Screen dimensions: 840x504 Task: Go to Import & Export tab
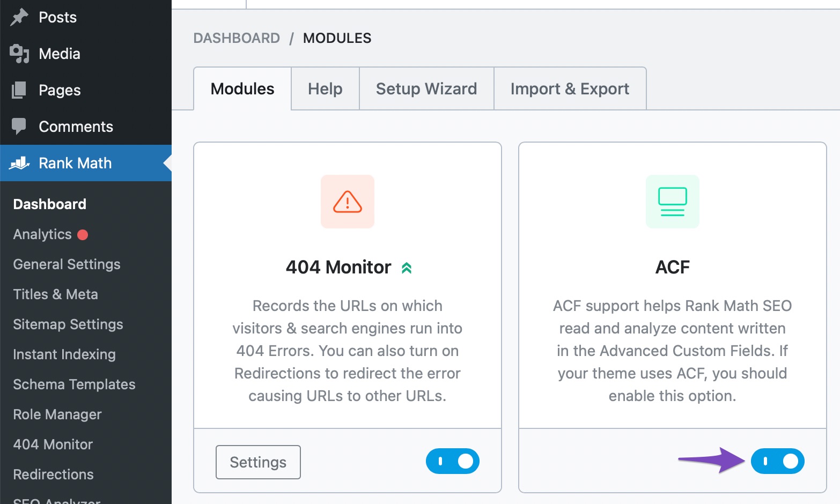pos(570,88)
